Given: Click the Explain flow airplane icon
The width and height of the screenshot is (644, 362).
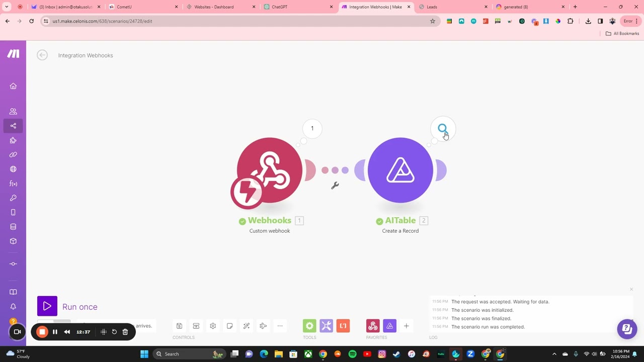Looking at the screenshot, I should tap(263, 326).
